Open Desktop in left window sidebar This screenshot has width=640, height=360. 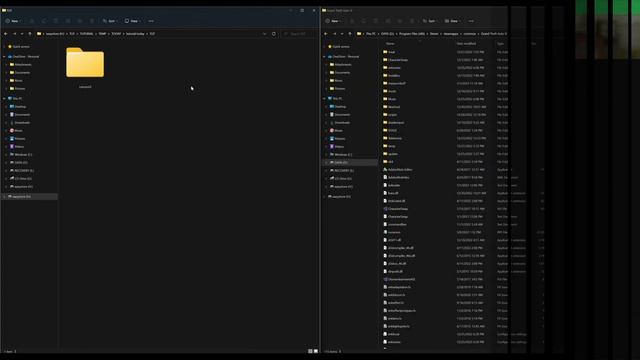pos(18,107)
